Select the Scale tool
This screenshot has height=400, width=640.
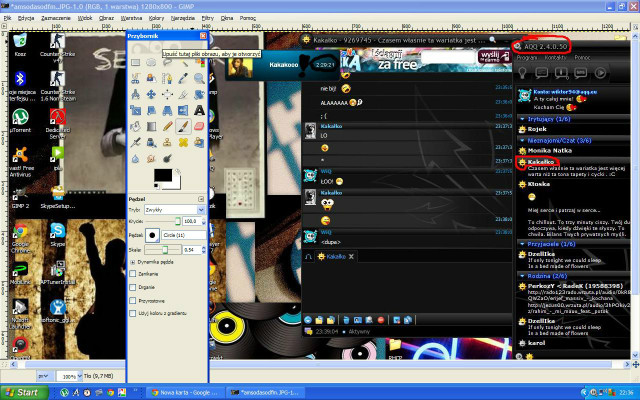[x=135, y=110]
